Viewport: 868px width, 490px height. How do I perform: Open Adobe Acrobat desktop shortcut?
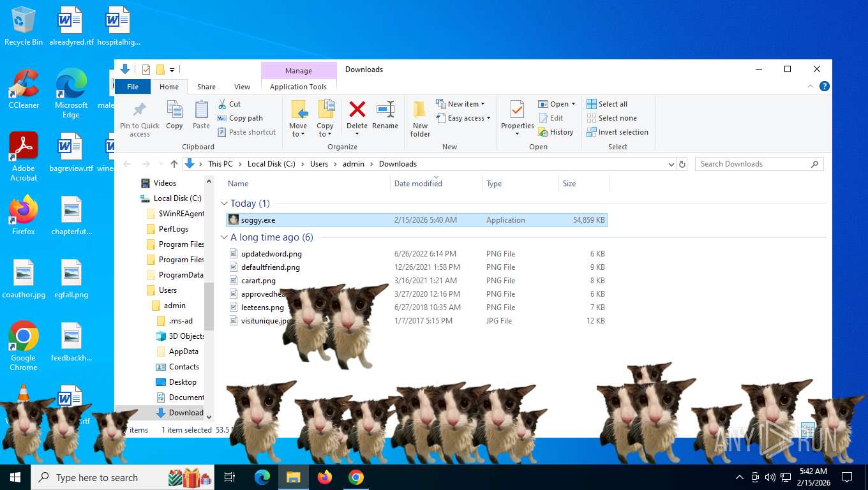[x=24, y=157]
